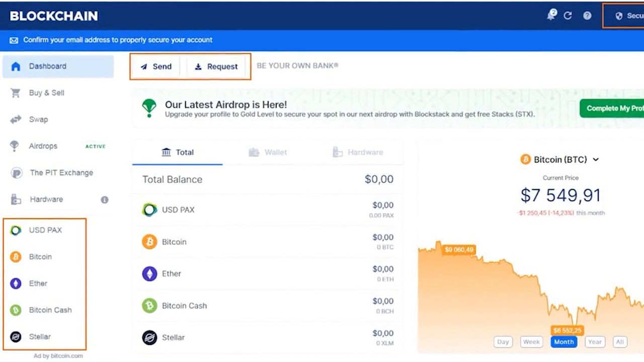Click the 'Ad by bitcoin.com' text
This screenshot has width=644, height=362.
click(x=58, y=356)
